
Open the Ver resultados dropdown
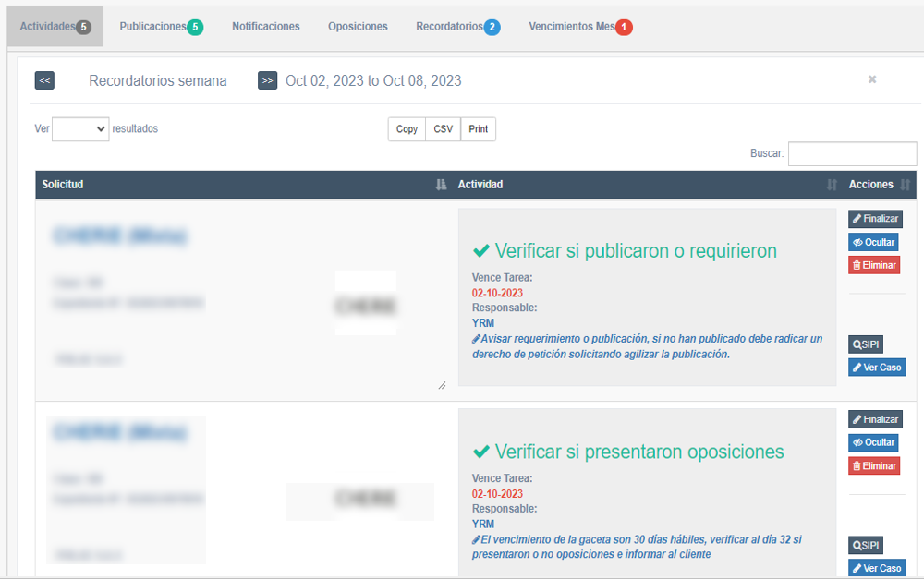80,128
